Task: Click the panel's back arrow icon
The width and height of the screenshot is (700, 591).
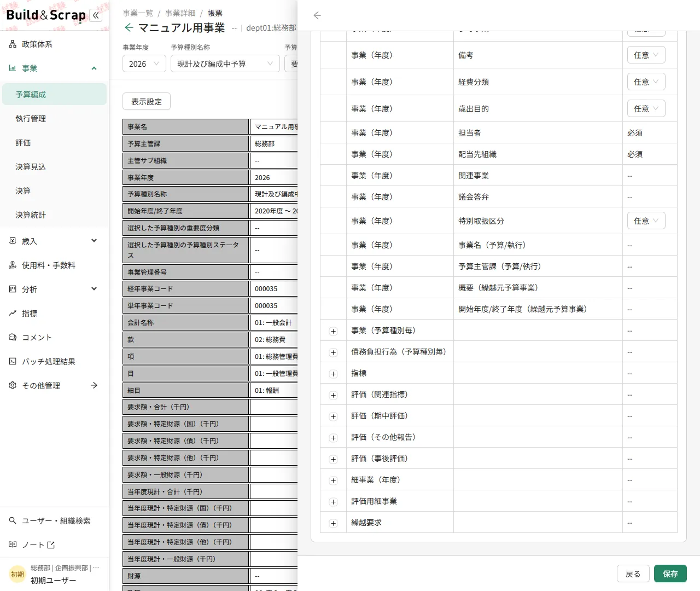Action: coord(317,15)
